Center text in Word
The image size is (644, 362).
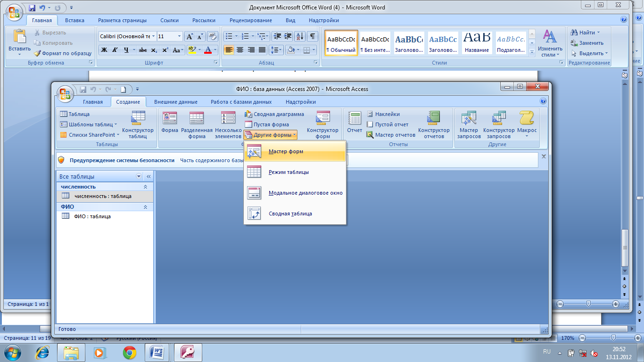click(240, 50)
